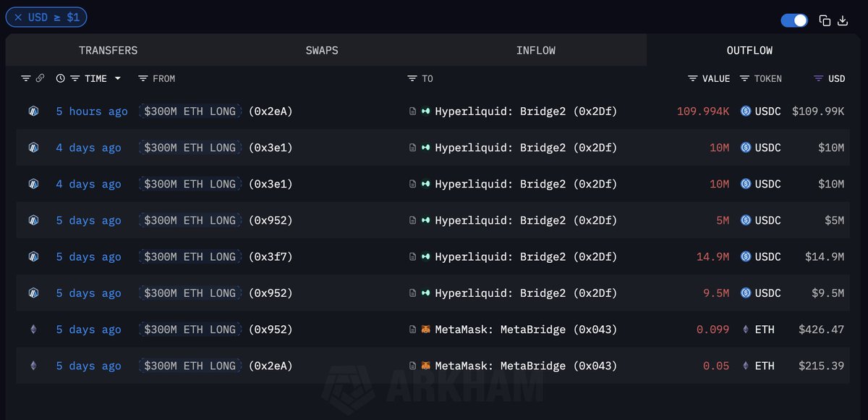Open the FROM column filter

(143, 78)
